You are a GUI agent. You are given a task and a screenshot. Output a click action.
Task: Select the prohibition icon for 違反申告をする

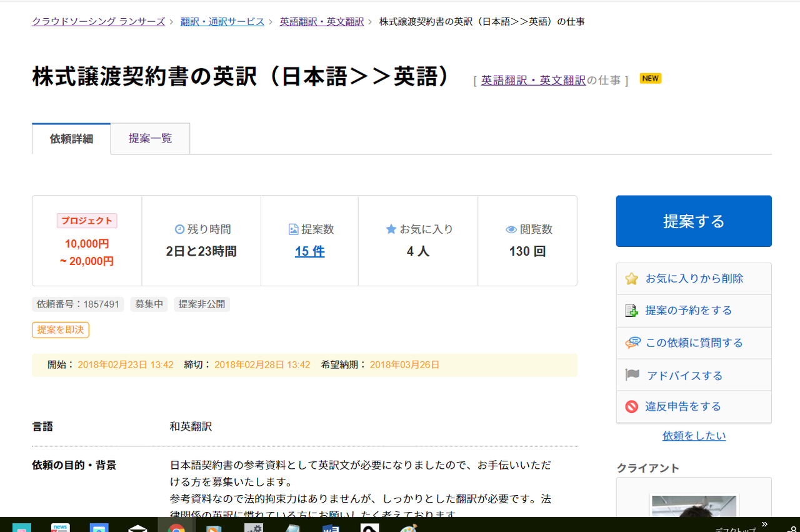(631, 406)
